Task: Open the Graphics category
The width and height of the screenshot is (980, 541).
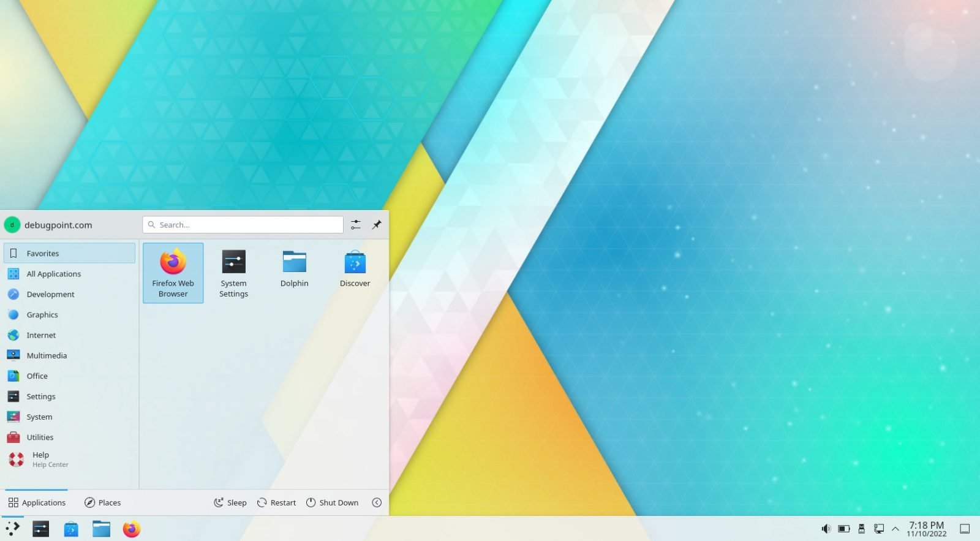Action: tap(69, 314)
